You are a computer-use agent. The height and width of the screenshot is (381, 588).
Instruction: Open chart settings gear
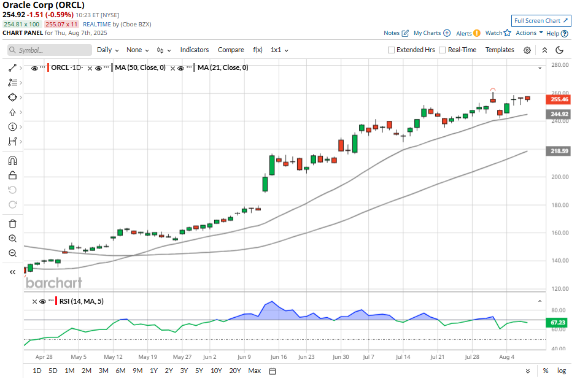point(527,50)
